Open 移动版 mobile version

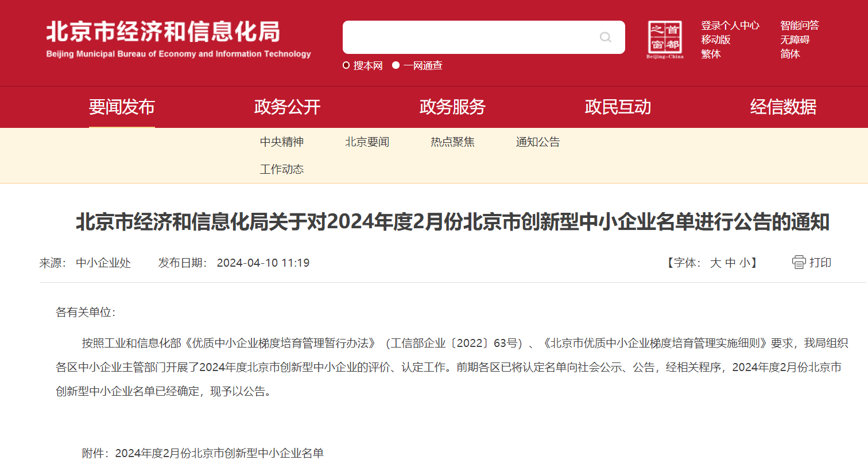pyautogui.click(x=716, y=40)
